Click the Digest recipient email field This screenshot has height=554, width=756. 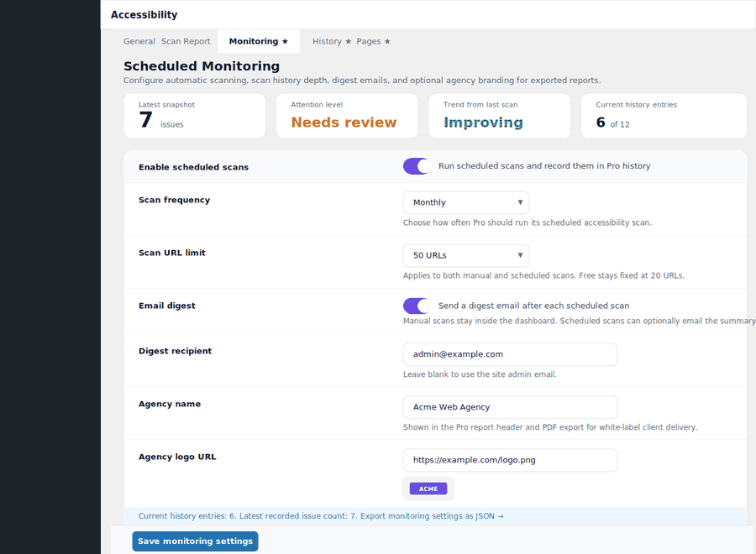(x=510, y=354)
